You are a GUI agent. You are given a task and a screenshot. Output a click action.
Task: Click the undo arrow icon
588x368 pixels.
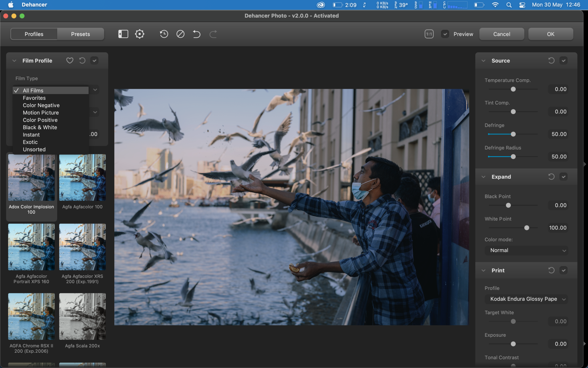pos(197,34)
